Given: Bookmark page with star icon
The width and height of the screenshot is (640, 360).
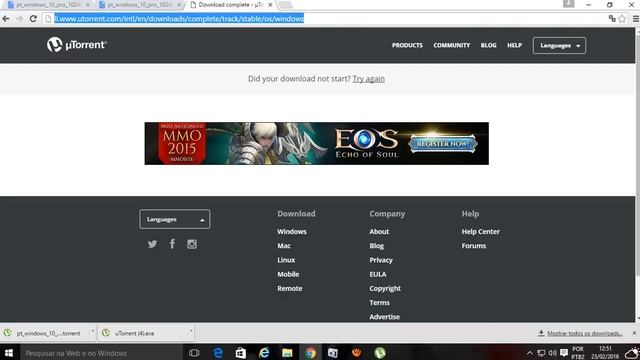Looking at the screenshot, I should pos(622,19).
